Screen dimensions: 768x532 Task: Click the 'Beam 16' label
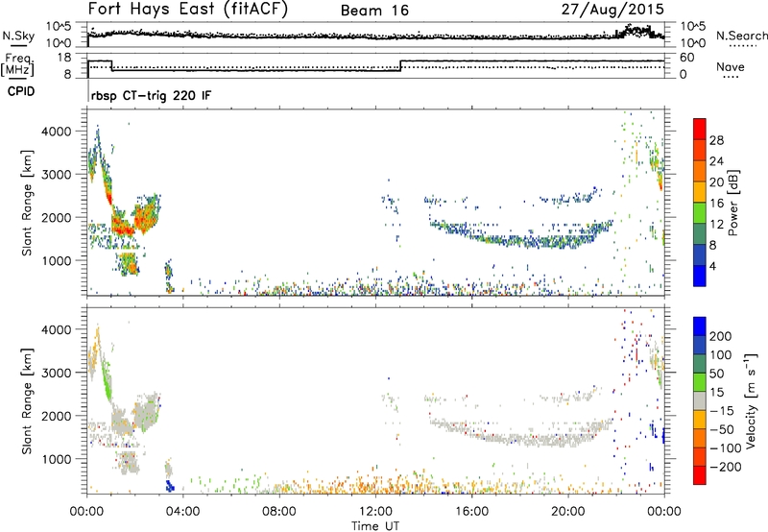[x=374, y=11]
